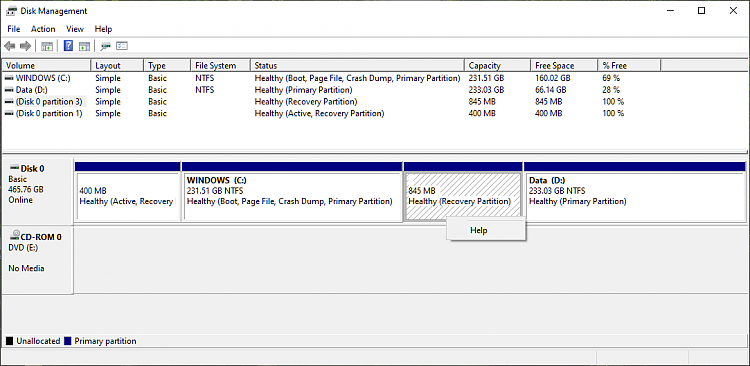Screen dimensions: 750x366
Task: Sort by the File System column header
Action: pos(221,66)
